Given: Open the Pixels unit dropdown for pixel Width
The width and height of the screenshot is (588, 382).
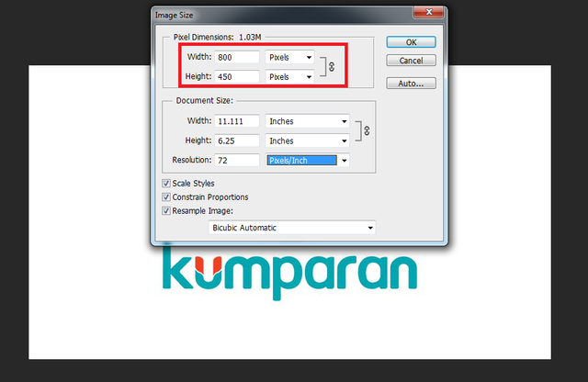Looking at the screenshot, I should click(x=289, y=57).
